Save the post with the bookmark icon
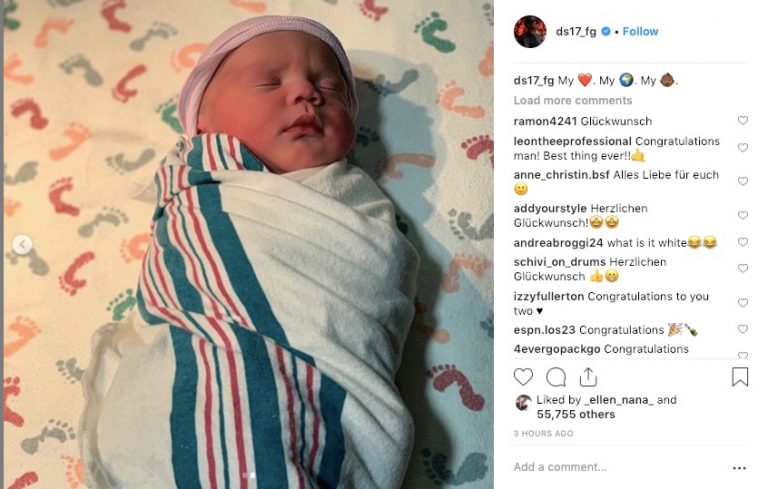This screenshot has width=768, height=489. click(740, 377)
